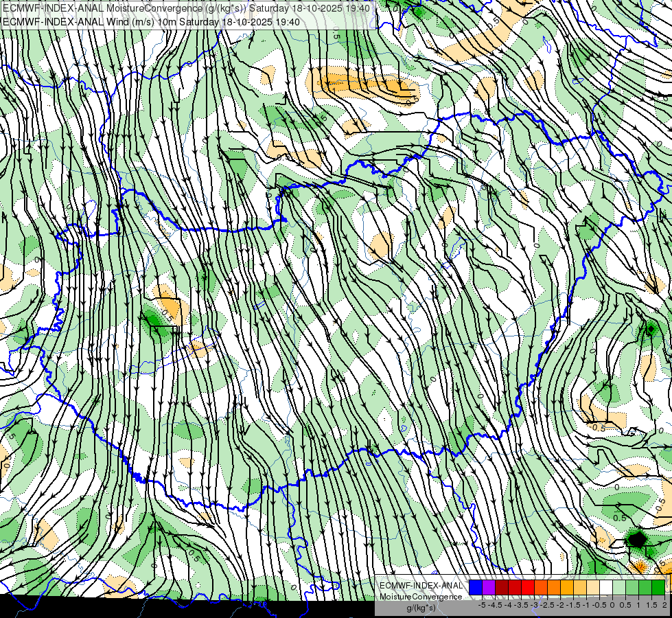Click the -0.5 contour label on right side
The height and width of the screenshot is (618, 672).
(x=597, y=427)
